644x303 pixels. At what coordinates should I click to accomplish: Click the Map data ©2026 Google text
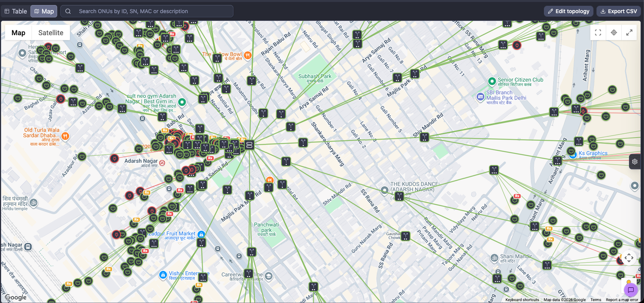point(565,300)
